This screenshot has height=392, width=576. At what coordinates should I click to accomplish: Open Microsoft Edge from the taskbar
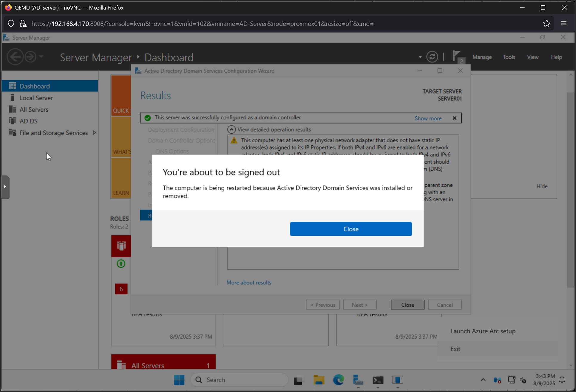click(x=338, y=380)
